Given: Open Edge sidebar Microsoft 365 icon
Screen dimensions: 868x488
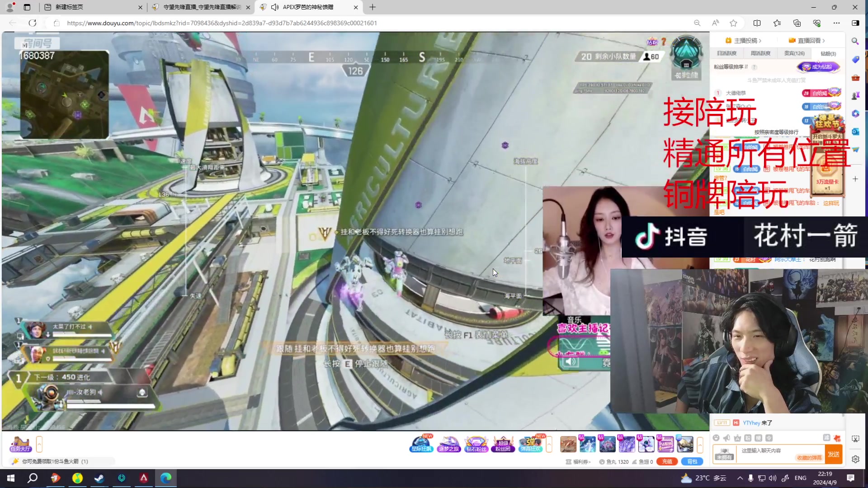Looking at the screenshot, I should [x=855, y=114].
